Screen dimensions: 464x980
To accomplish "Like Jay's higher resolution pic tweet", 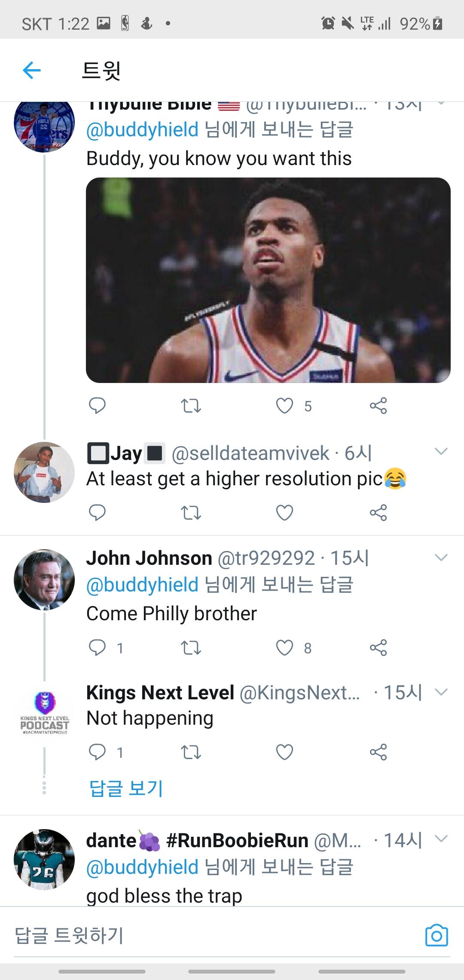I will click(284, 513).
